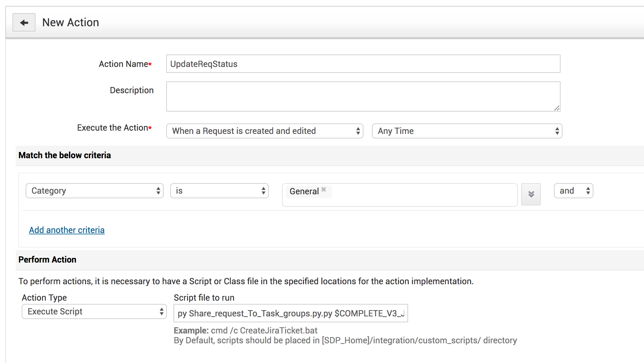The image size is (644, 363).
Task: Click the New Action page title
Action: tap(71, 22)
